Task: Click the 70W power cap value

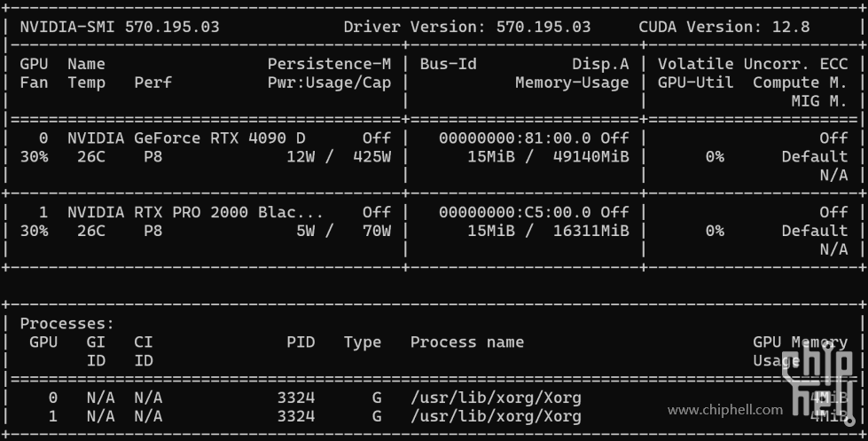Action: pos(376,232)
